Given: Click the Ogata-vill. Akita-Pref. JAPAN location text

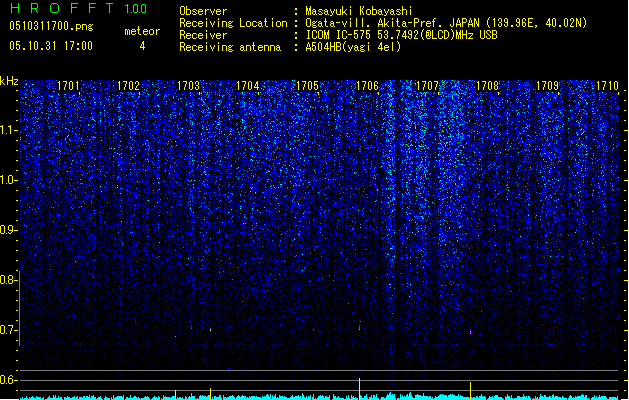Looking at the screenshot, I should (446, 23).
